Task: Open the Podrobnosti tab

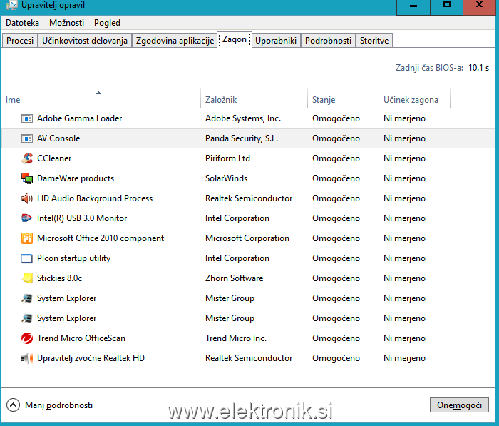Action: coord(328,41)
